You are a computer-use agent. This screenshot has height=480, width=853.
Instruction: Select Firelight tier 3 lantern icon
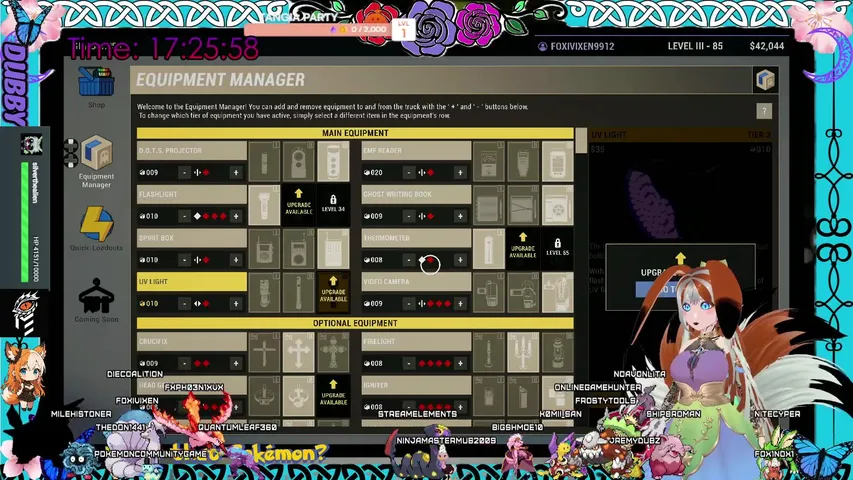[x=558, y=352]
